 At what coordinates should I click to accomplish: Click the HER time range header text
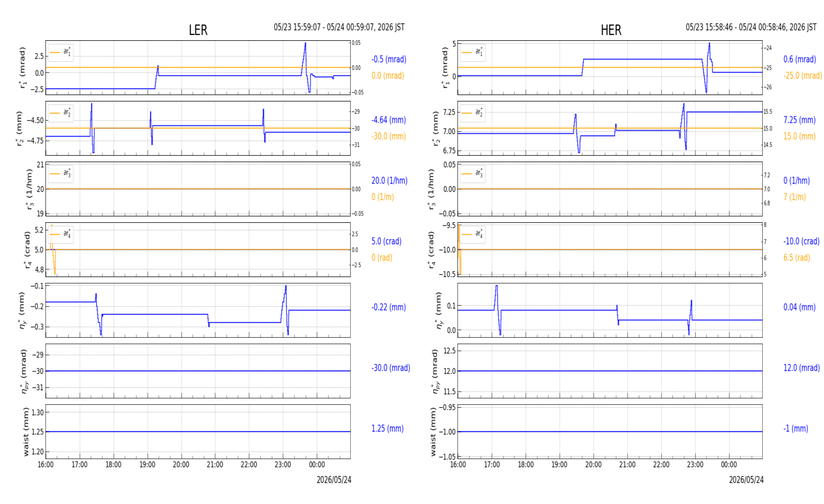(751, 27)
